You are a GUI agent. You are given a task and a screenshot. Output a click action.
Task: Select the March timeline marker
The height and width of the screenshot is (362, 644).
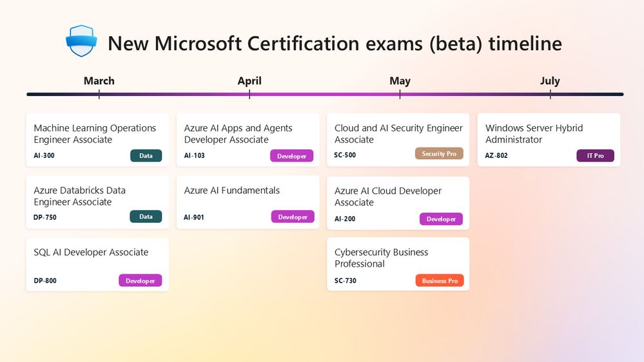coord(99,81)
